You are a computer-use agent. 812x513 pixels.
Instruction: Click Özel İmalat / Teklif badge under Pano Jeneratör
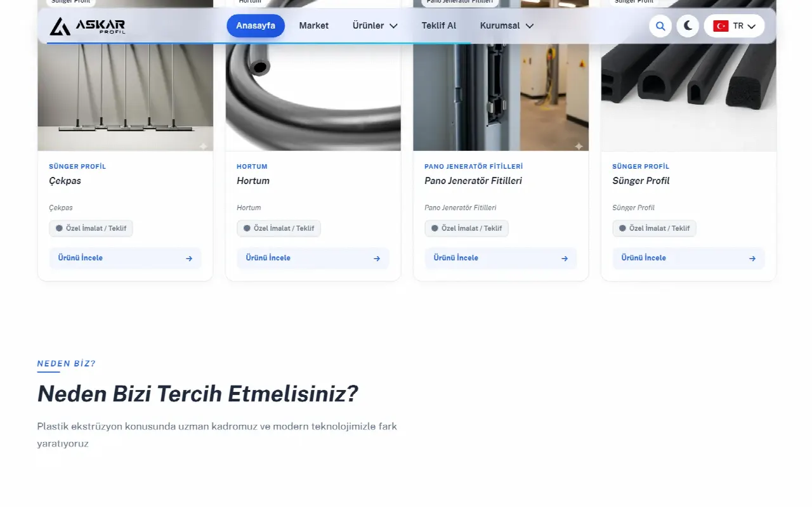[466, 228]
